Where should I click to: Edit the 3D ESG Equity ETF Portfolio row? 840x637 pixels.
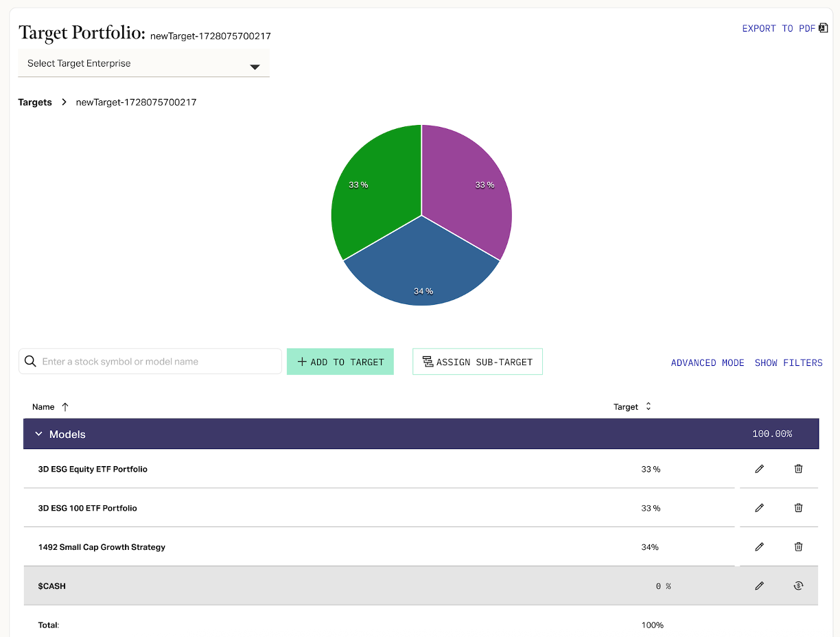[x=759, y=469]
